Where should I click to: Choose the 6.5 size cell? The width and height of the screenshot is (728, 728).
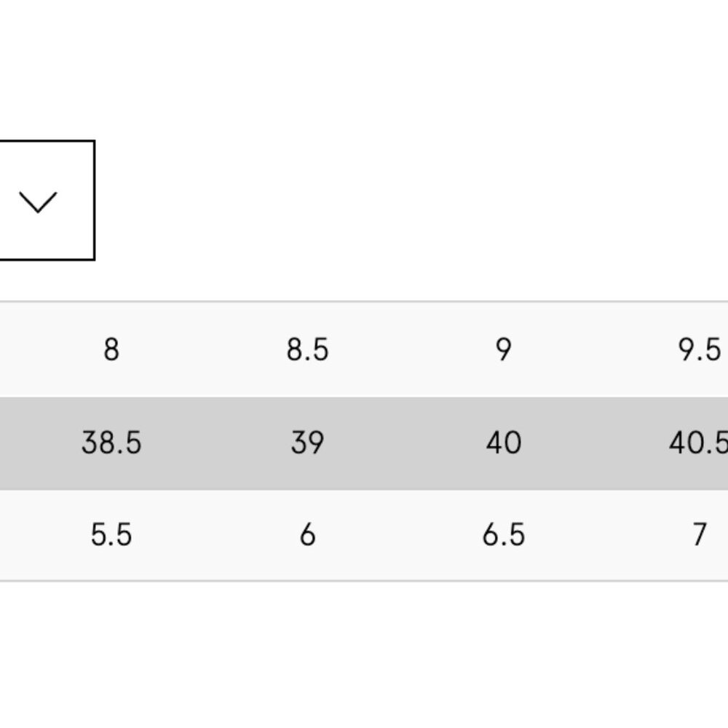tap(503, 536)
